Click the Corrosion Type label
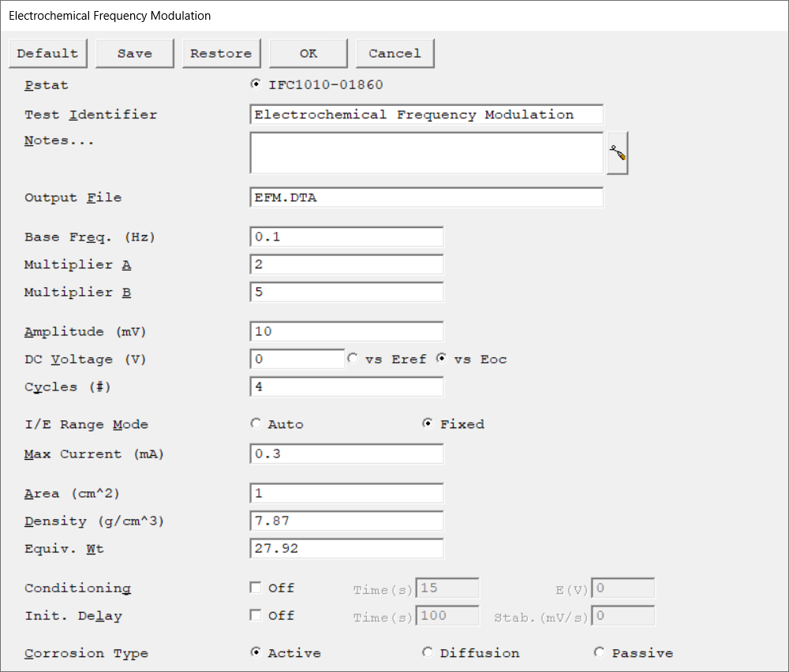This screenshot has width=789, height=672. [x=87, y=653]
